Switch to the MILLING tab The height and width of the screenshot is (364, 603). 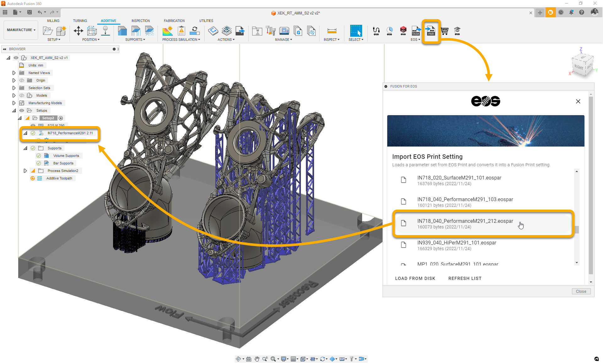point(53,21)
